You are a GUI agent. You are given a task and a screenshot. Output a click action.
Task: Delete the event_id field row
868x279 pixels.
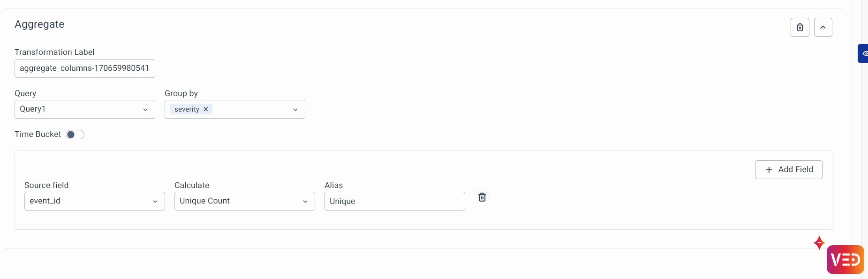pyautogui.click(x=482, y=197)
